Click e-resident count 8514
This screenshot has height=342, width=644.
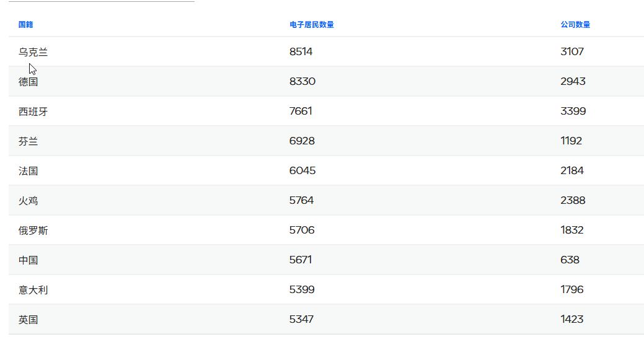pyautogui.click(x=301, y=52)
